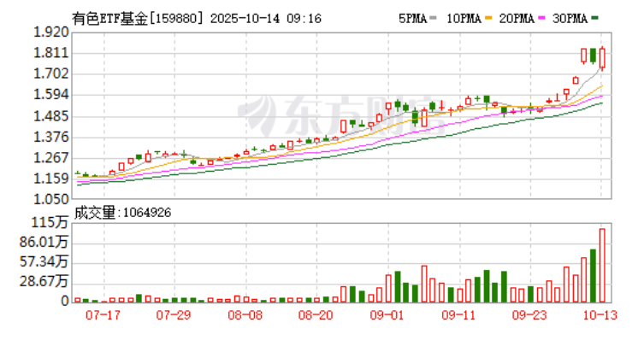
Task: Click the 1.050 price axis label
Action: pyautogui.click(x=51, y=199)
